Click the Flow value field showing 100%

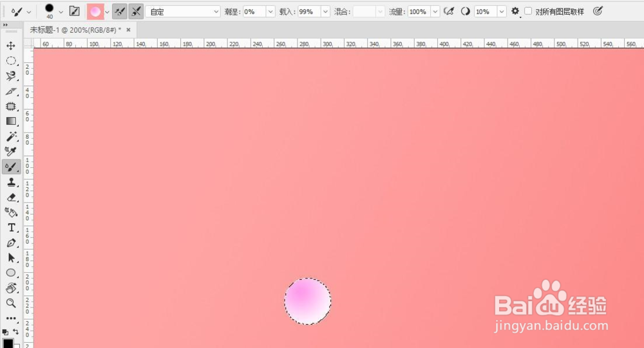419,12
